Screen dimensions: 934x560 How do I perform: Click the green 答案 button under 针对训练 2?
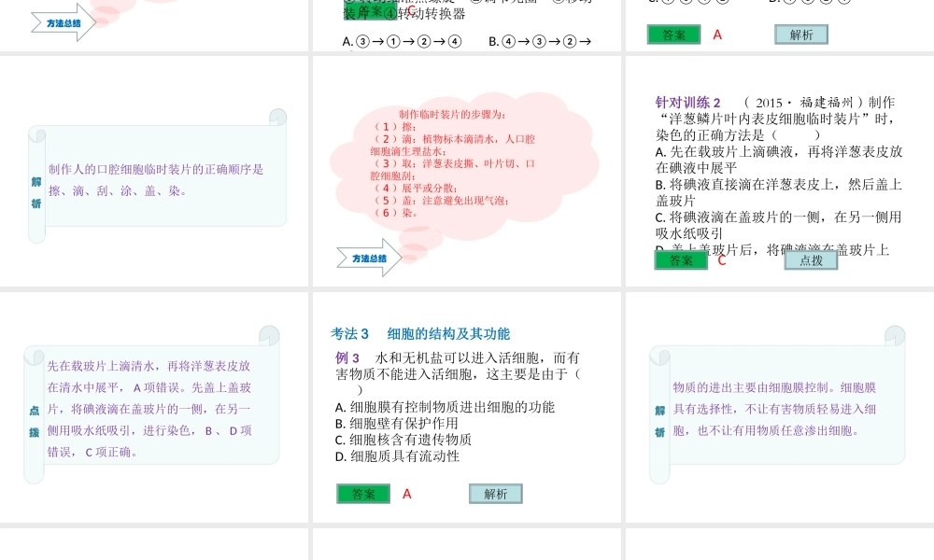coord(681,260)
